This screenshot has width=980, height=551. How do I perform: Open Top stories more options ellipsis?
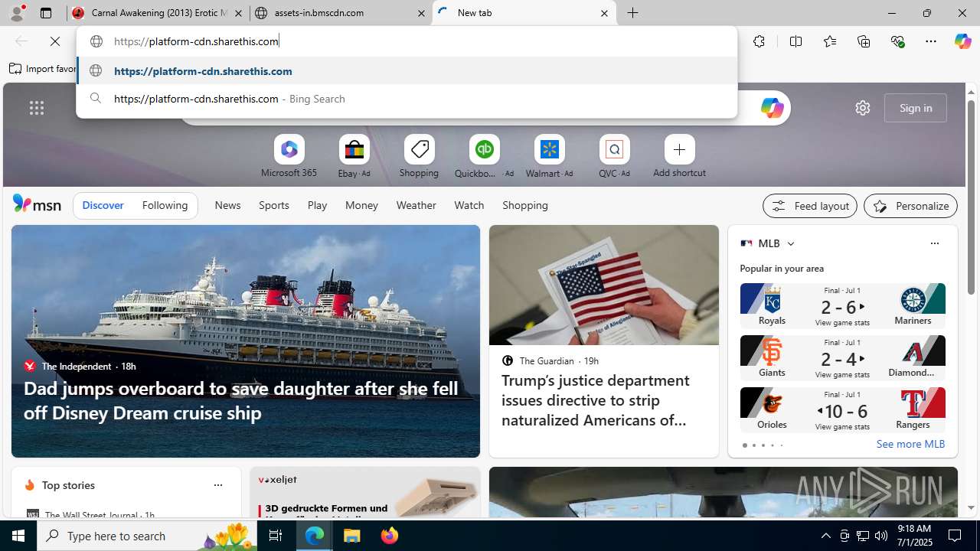pos(217,485)
